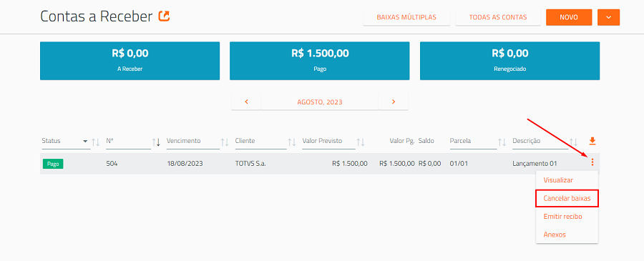Image resolution: width=644 pixels, height=261 pixels.
Task: Sort by Nº column arrows
Action: [156, 142]
